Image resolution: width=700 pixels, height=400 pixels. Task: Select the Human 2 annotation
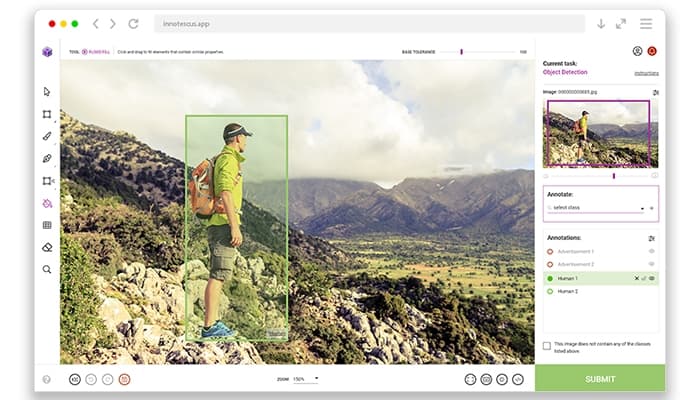tap(567, 291)
